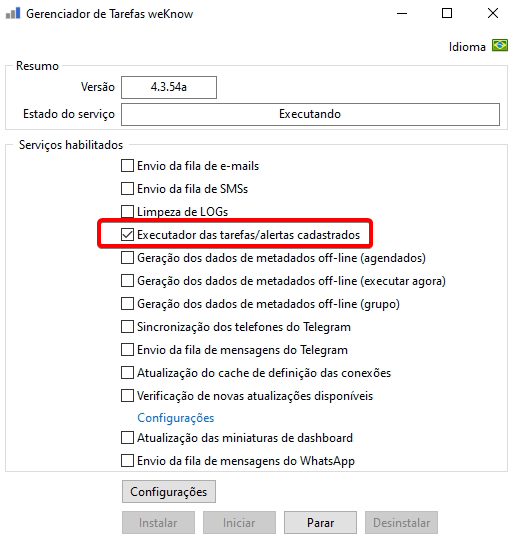Click the Parar button to stop service
The image size is (512, 542).
tap(320, 522)
